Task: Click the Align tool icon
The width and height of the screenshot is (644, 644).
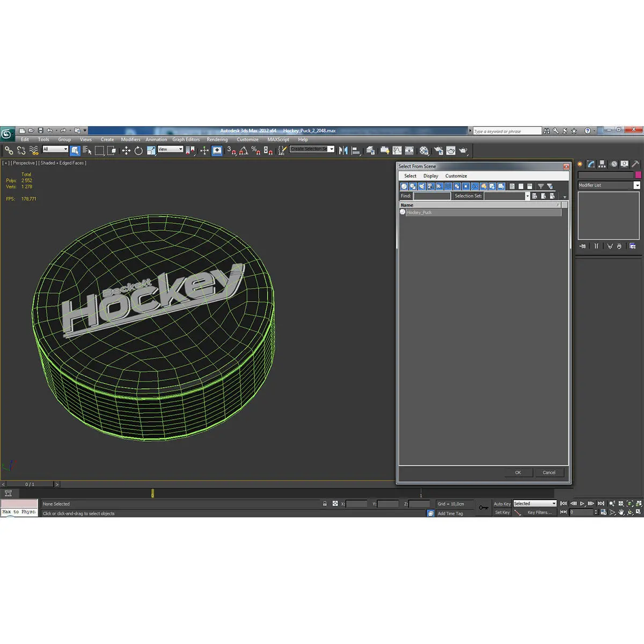Action: (356, 151)
